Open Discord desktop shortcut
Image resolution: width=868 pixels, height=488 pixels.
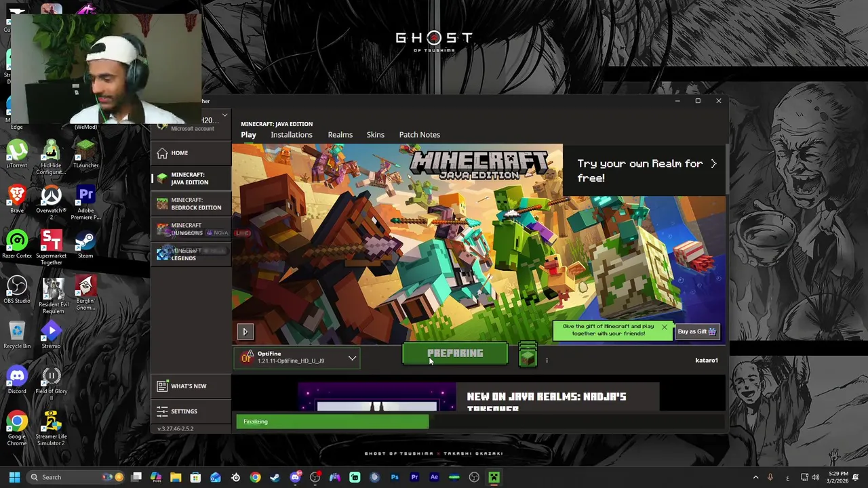click(x=17, y=381)
